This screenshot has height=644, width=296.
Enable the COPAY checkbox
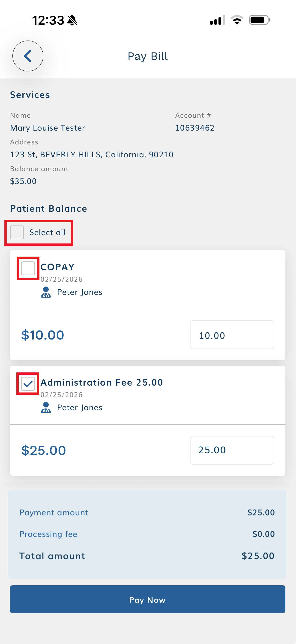[x=28, y=268]
